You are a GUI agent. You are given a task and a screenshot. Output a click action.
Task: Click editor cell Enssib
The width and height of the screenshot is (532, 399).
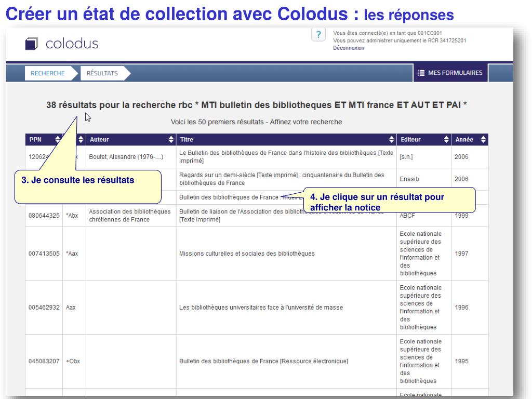click(409, 179)
